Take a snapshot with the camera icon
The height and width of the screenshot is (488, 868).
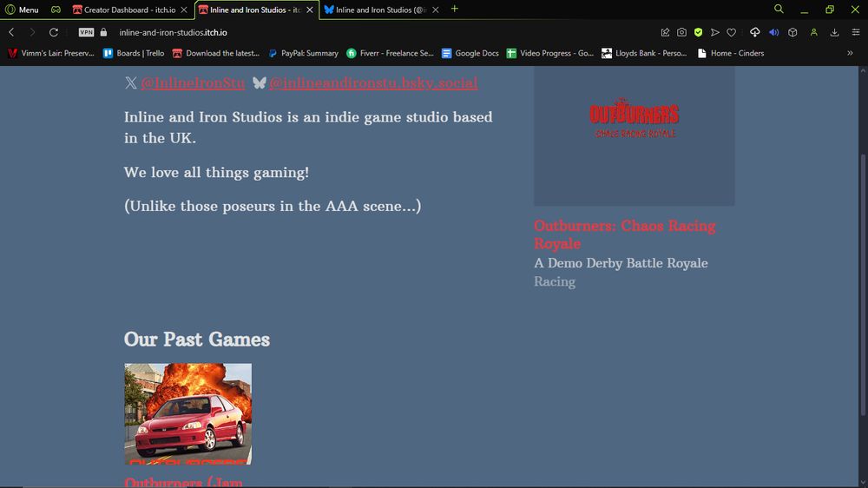click(x=681, y=32)
